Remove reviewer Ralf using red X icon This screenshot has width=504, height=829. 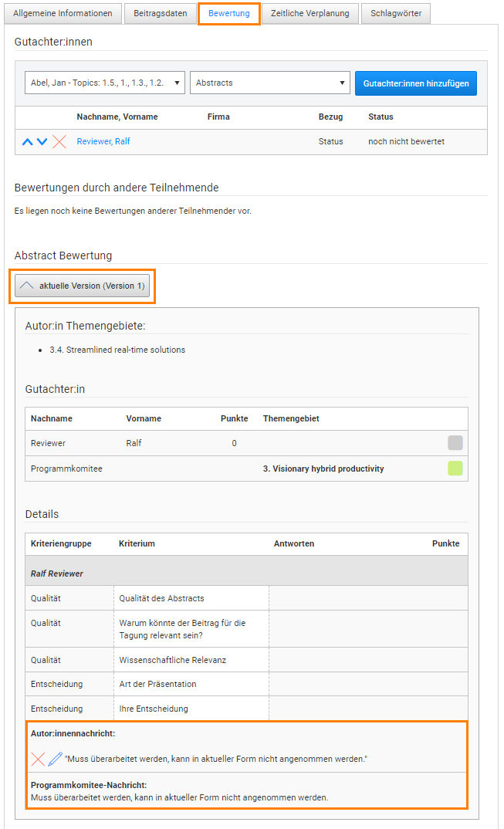59,142
